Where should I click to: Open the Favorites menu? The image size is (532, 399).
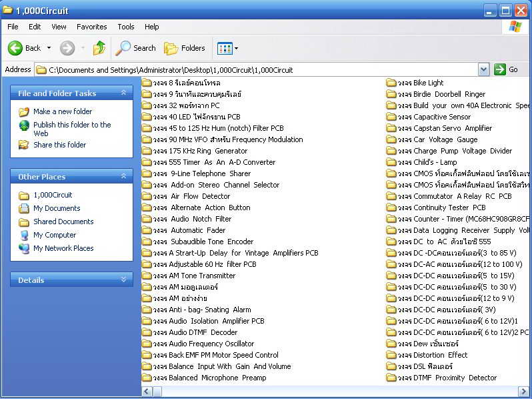91,27
